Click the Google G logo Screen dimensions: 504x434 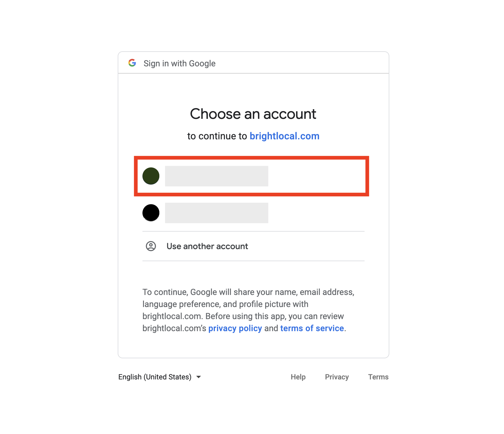(132, 63)
